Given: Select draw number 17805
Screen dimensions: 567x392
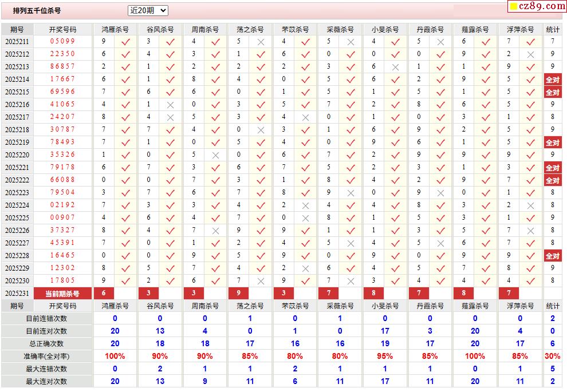Looking at the screenshot, I should coord(62,280).
